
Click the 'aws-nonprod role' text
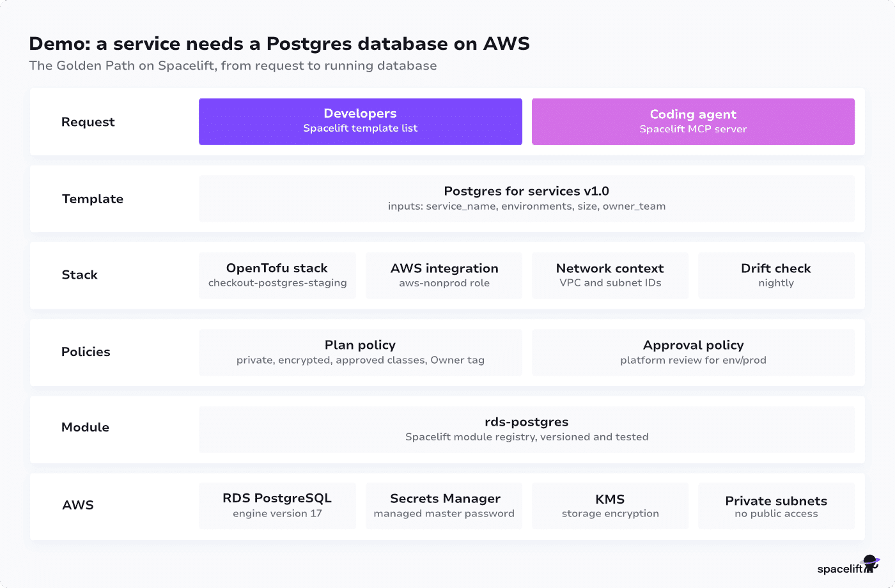click(x=444, y=283)
